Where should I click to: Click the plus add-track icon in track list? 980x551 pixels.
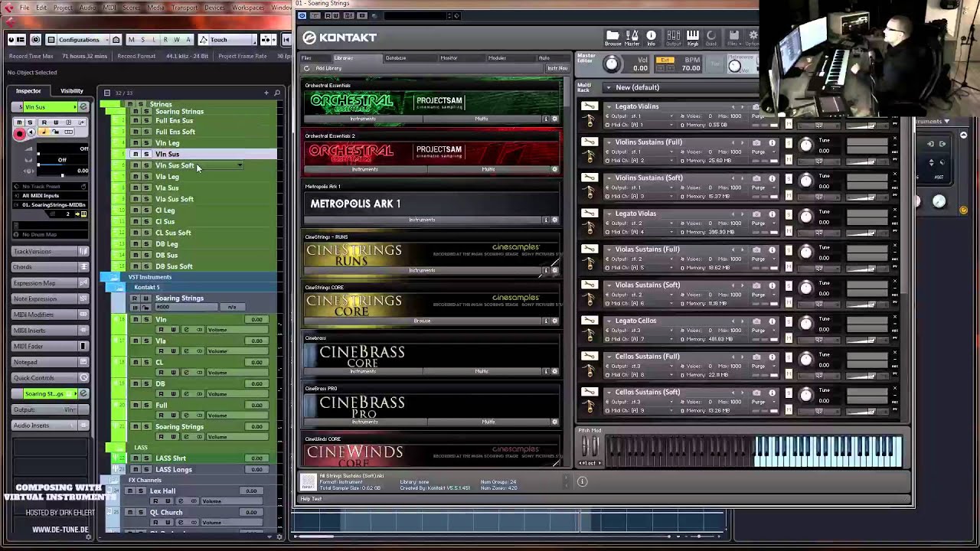[x=266, y=93]
